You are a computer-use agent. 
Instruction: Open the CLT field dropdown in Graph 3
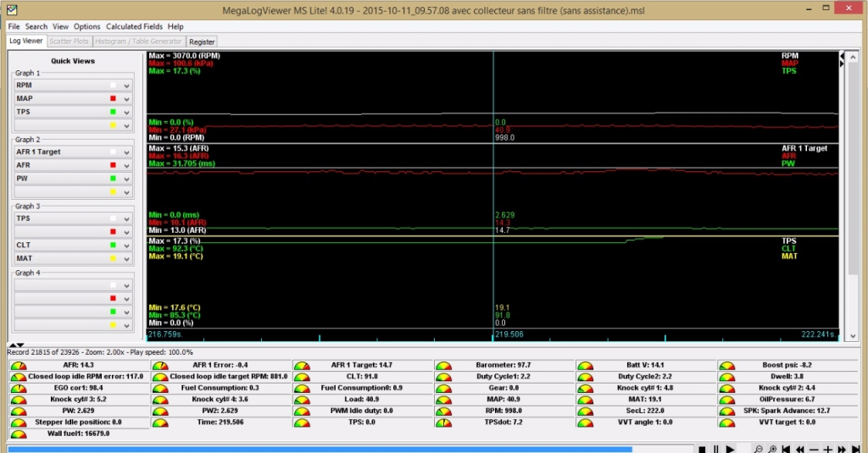pos(127,246)
